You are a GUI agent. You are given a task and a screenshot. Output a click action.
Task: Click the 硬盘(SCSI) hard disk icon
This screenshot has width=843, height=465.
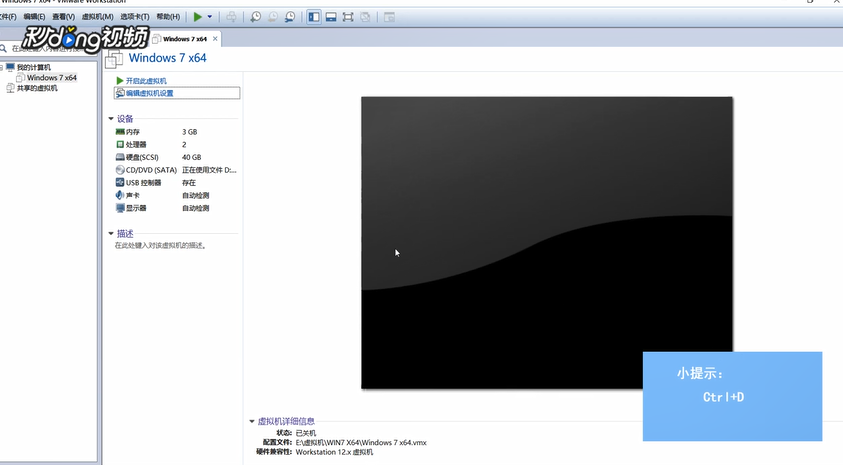click(120, 157)
